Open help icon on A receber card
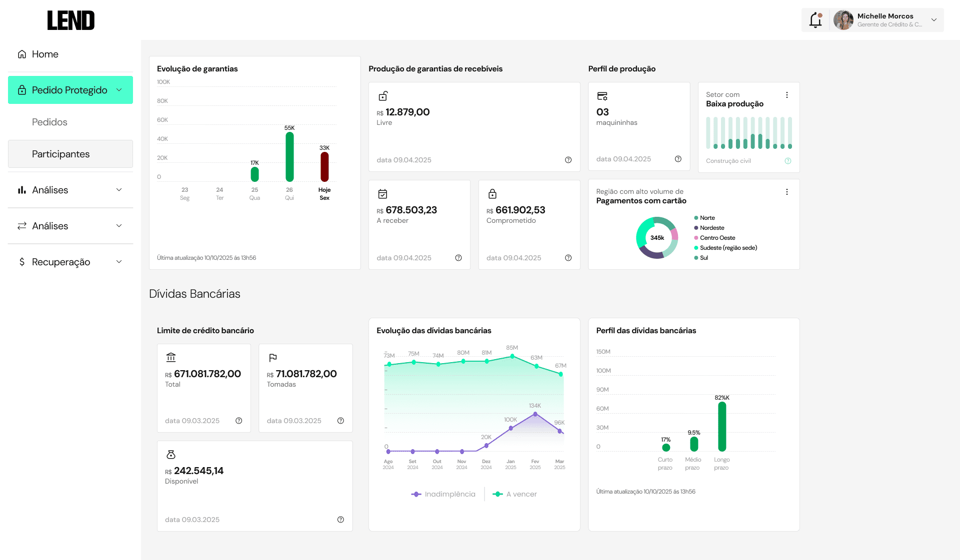The height and width of the screenshot is (560, 960). tap(458, 258)
